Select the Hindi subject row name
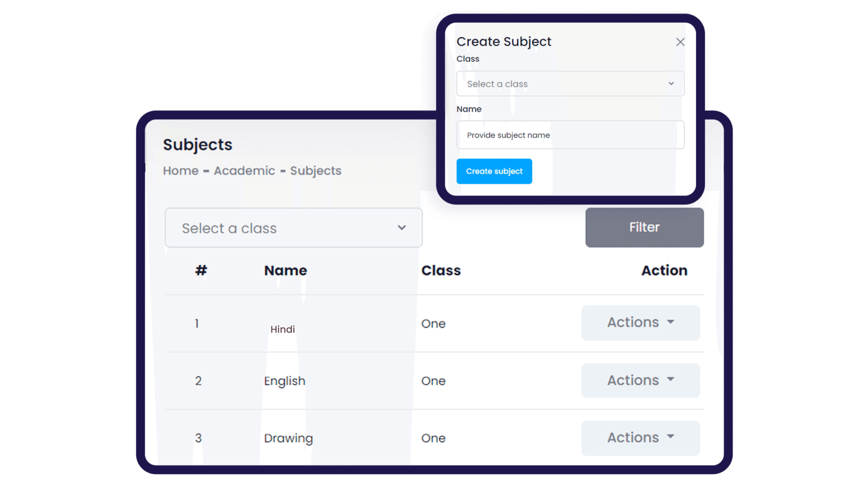 click(x=282, y=329)
